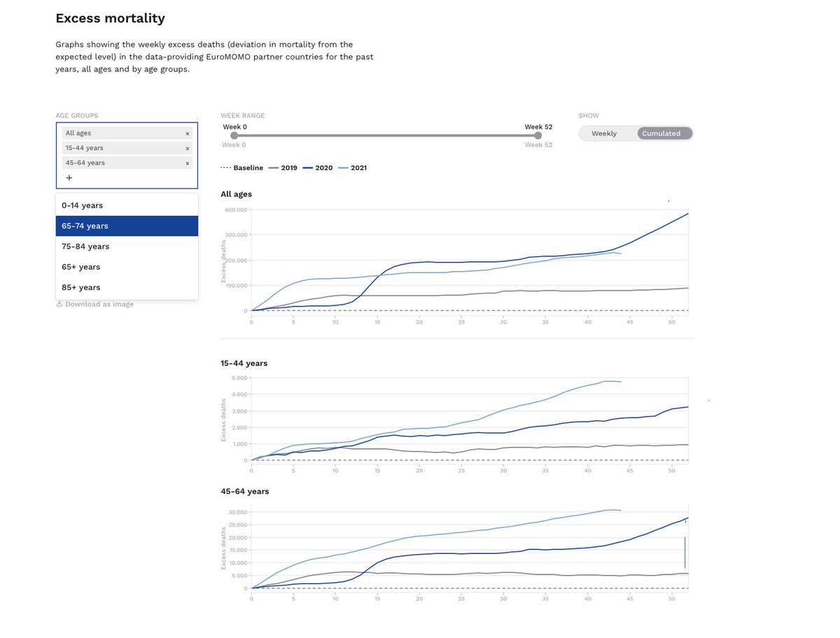Click the Week 0 slider handle
The width and height of the screenshot is (840, 638).
pyautogui.click(x=234, y=136)
